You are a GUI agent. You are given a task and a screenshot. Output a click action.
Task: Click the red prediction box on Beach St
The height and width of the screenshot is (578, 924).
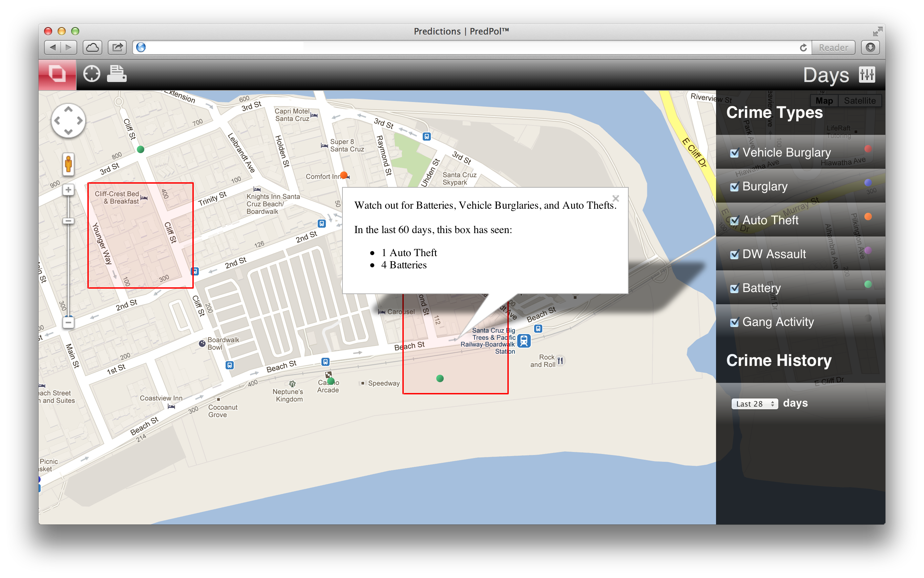456,344
